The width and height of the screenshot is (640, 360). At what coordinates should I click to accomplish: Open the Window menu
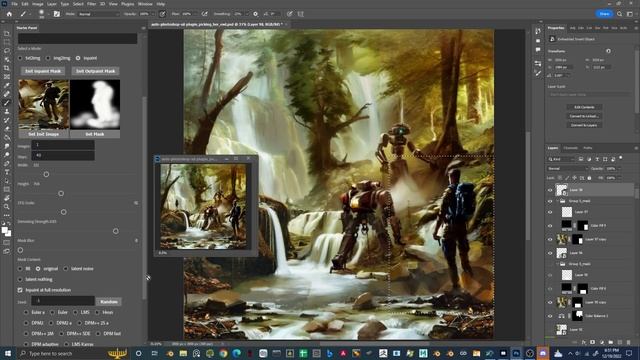[x=145, y=4]
